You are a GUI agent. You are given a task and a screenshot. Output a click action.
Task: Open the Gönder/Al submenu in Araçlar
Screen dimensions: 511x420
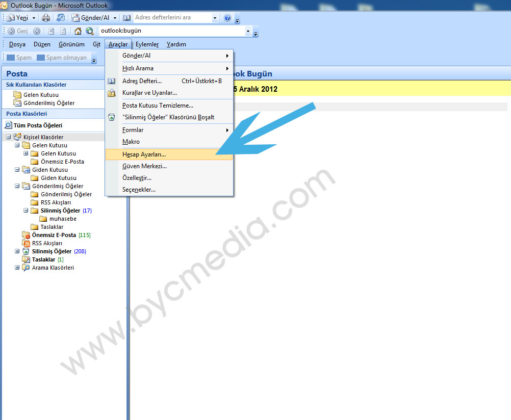(169, 56)
